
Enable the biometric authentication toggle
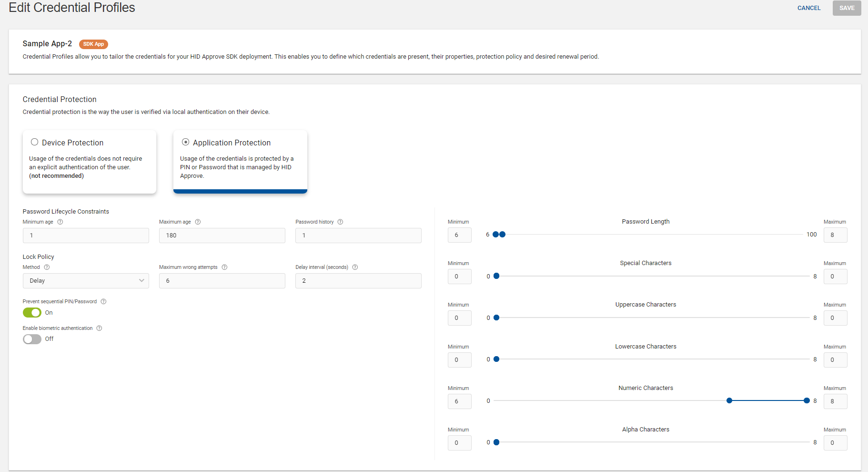pos(32,339)
